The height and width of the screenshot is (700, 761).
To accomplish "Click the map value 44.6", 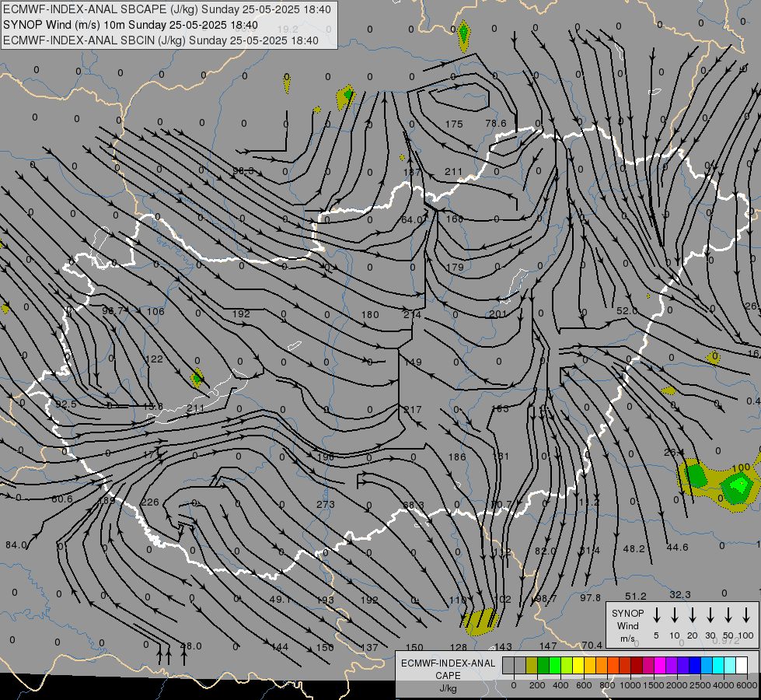I will tap(677, 548).
